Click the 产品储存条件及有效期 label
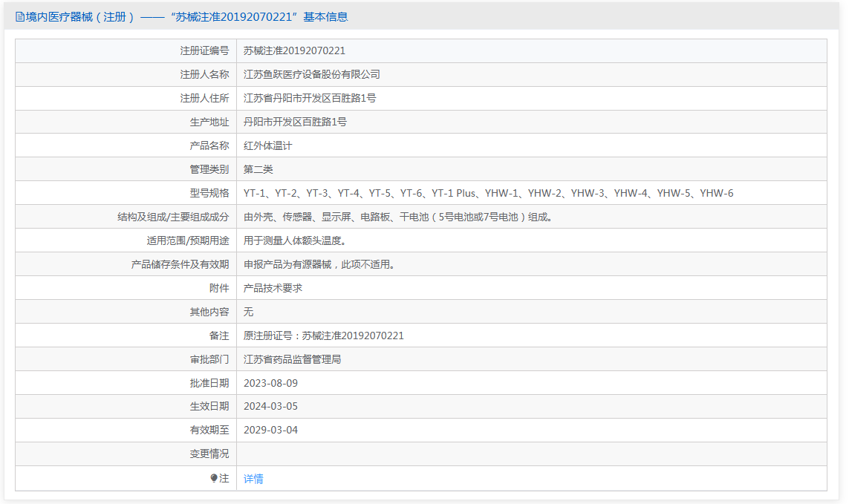 180,265
